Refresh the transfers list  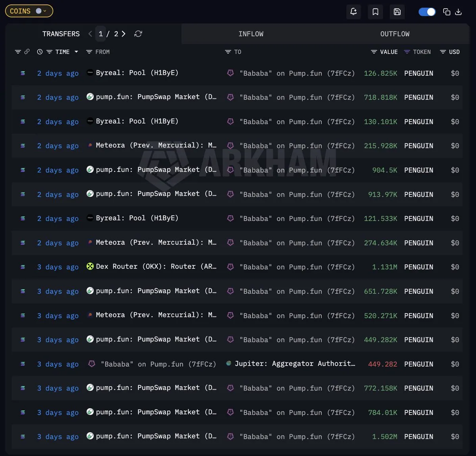(138, 34)
